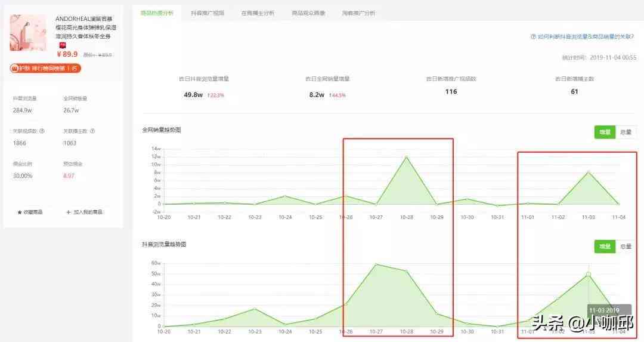Select 增量 in the 全网销量趋势图 chart

click(605, 133)
